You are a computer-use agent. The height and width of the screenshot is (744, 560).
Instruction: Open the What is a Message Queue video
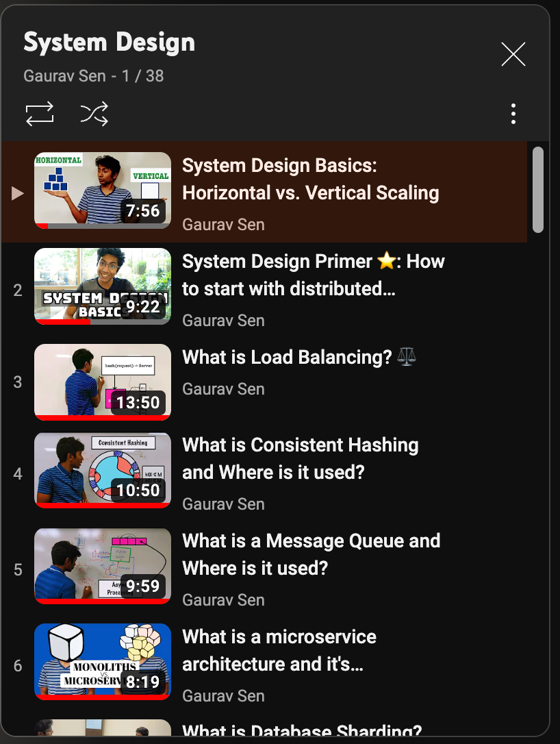tap(311, 555)
